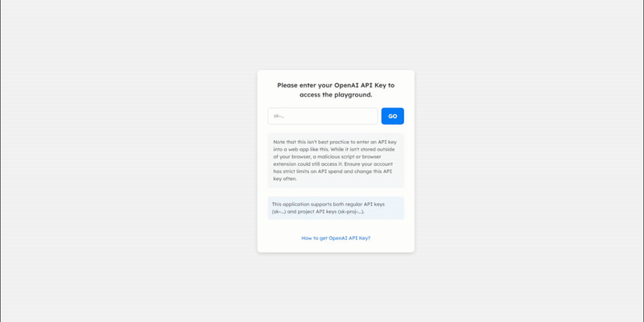Image resolution: width=644 pixels, height=322 pixels.
Task: Click the words 'API Key to' in the heading
Action: (x=378, y=85)
